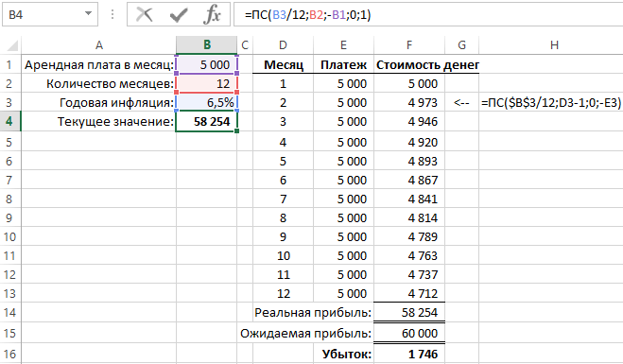Screen dimensions: 623x364
Task: Select cell B1 with value 5 000
Action: (x=207, y=64)
